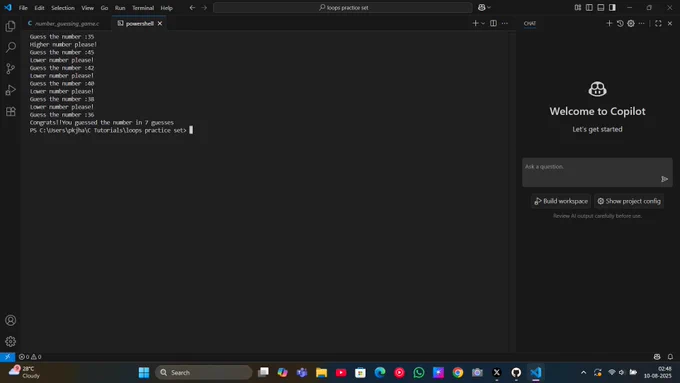680x383 pixels.
Task: Open GitHub Desktop from taskbar
Action: pos(516,373)
